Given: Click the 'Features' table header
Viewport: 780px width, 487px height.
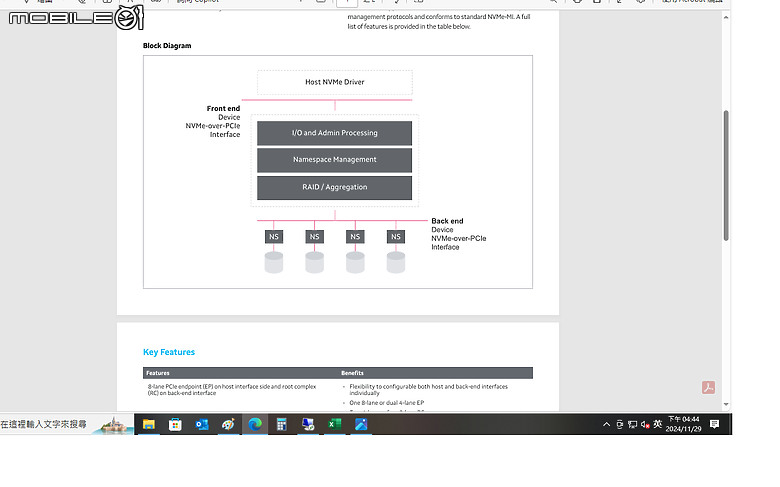Looking at the screenshot, I should point(158,373).
